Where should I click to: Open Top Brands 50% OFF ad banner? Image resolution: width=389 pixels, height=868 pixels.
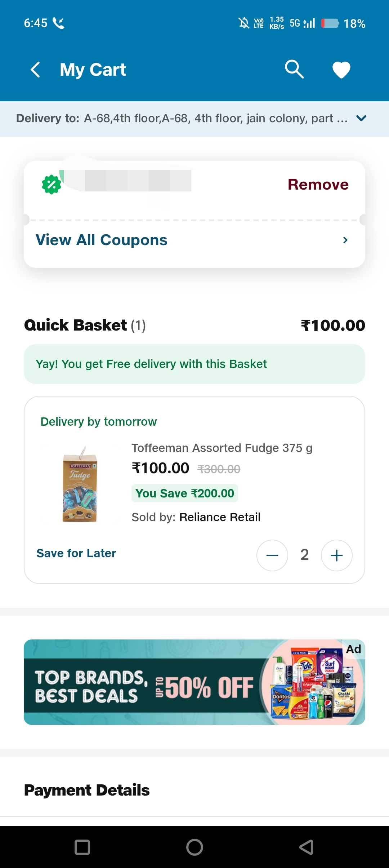click(x=194, y=682)
